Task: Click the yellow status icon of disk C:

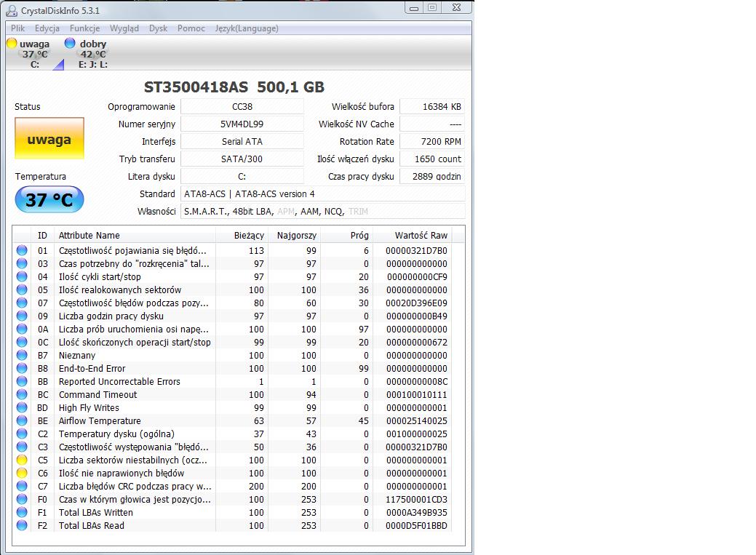Action: tap(12, 44)
